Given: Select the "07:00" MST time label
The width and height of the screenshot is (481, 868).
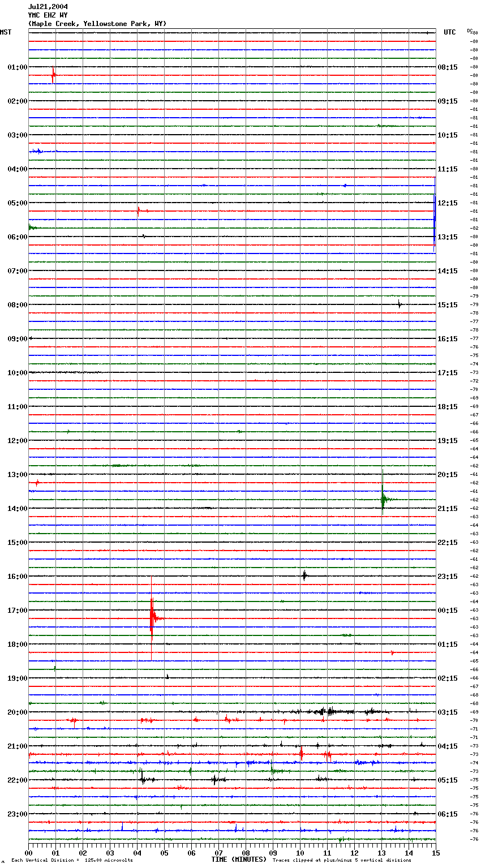Looking at the screenshot, I should (18, 271).
